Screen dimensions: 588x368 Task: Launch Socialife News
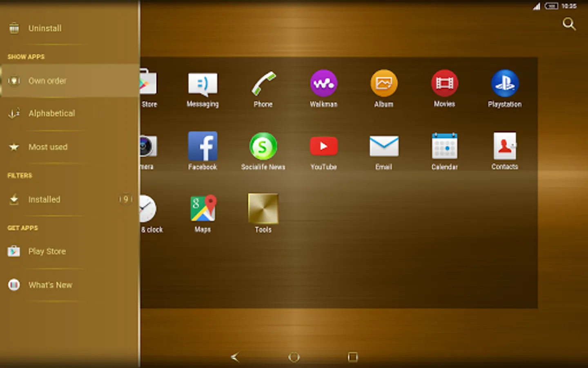click(x=263, y=146)
